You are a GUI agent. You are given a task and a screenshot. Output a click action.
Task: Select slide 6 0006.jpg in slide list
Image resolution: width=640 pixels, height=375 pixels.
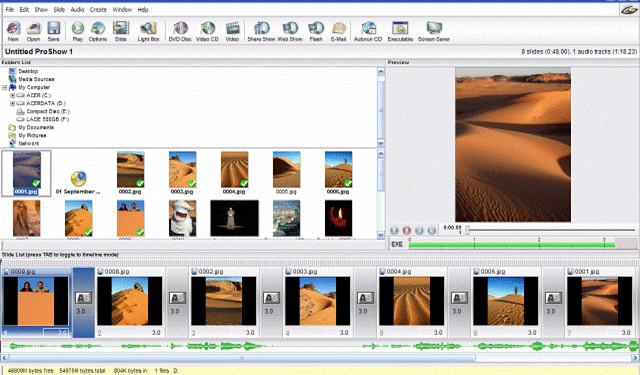[x=505, y=302]
